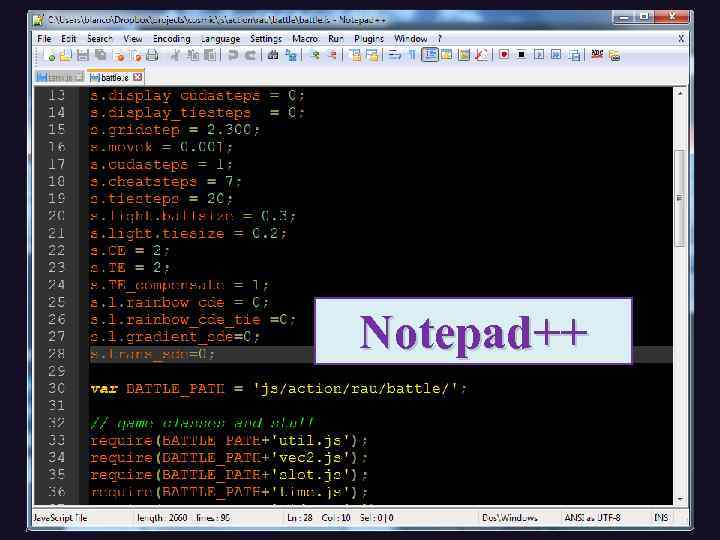
Task: Open the Run menu
Action: click(x=336, y=39)
